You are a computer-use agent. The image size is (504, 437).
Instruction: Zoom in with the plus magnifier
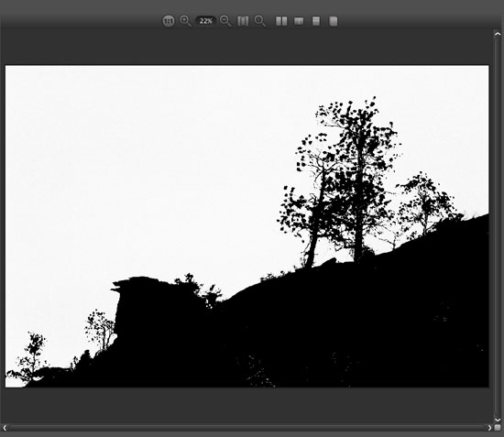point(185,21)
